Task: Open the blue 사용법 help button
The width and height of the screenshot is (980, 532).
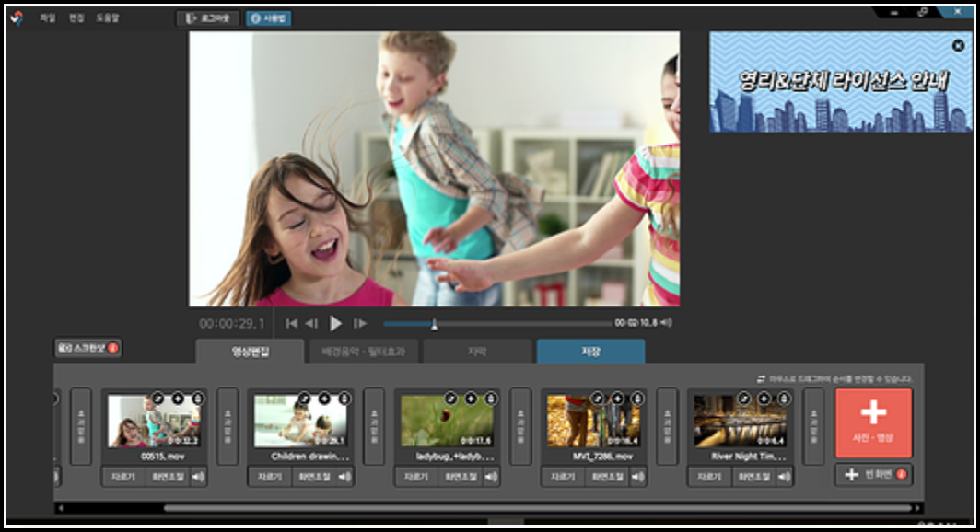Action: (268, 18)
